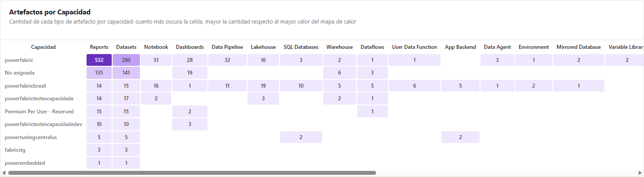Select the powerfabrictestescapacidade row label

click(x=39, y=99)
